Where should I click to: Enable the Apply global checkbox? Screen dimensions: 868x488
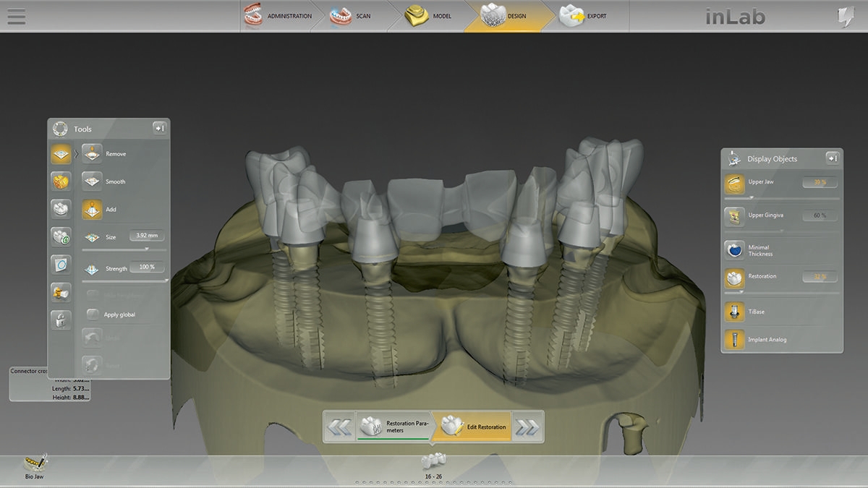point(93,314)
